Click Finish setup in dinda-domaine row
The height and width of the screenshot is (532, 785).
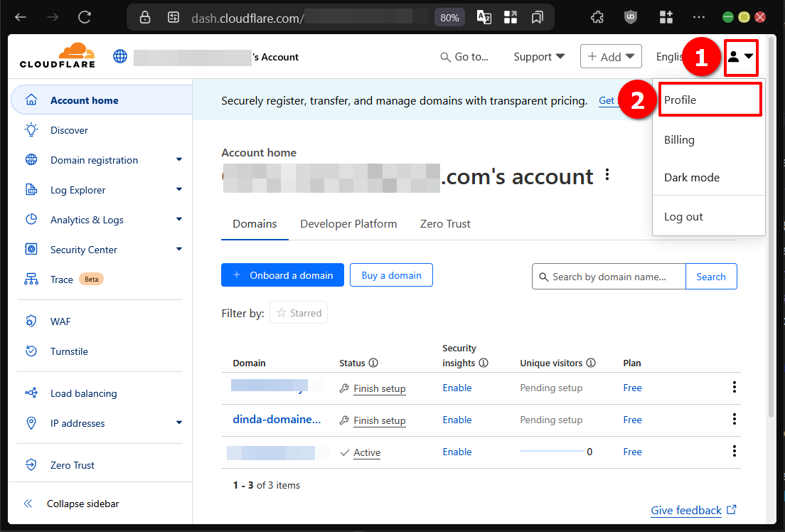380,420
